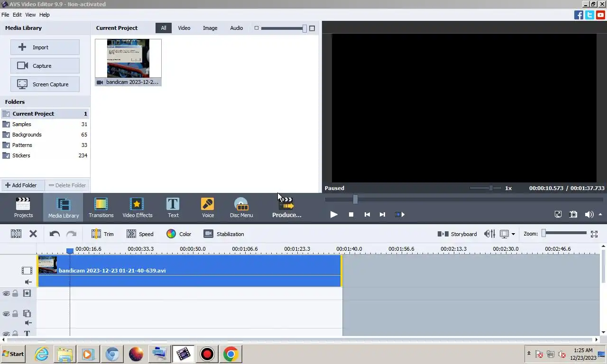This screenshot has height=364, width=607.
Task: Click the preview seek bar handle
Action: point(355,200)
